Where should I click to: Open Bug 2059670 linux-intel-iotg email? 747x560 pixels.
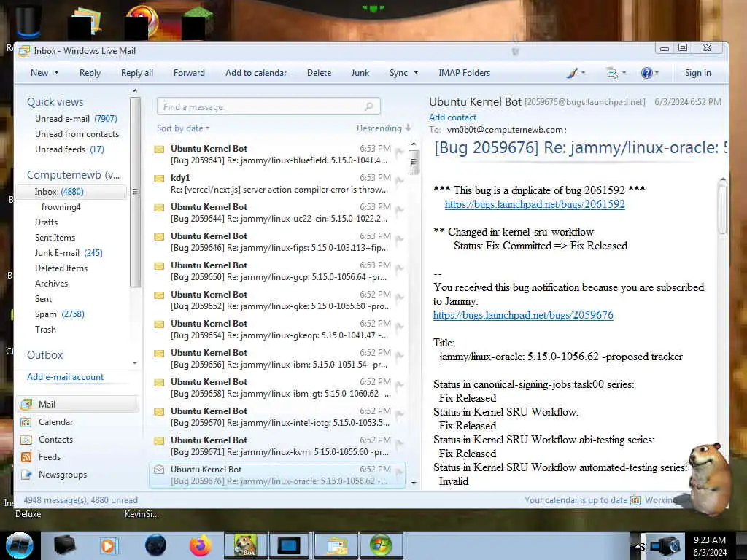(x=278, y=417)
